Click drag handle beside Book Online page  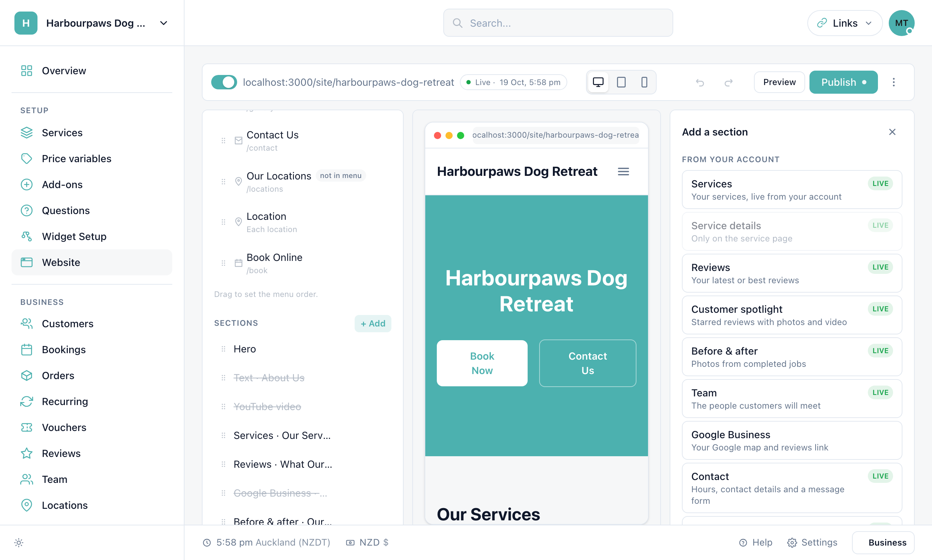[x=223, y=263]
